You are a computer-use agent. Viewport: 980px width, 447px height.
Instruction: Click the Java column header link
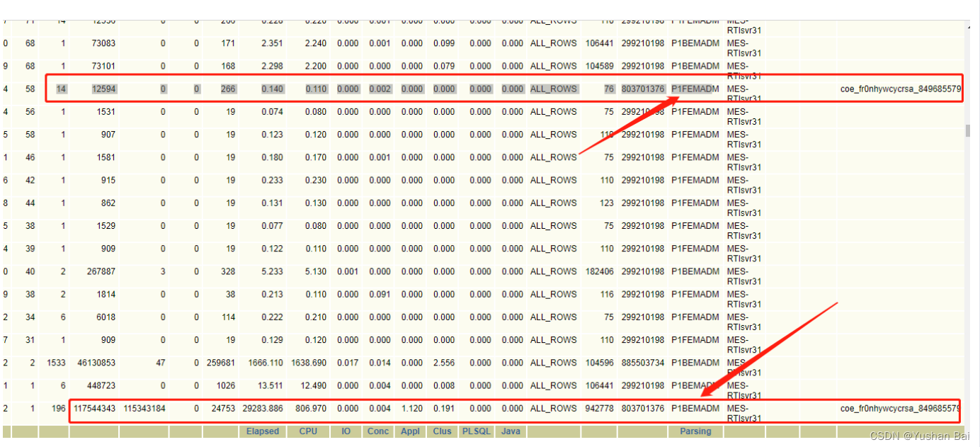[511, 431]
